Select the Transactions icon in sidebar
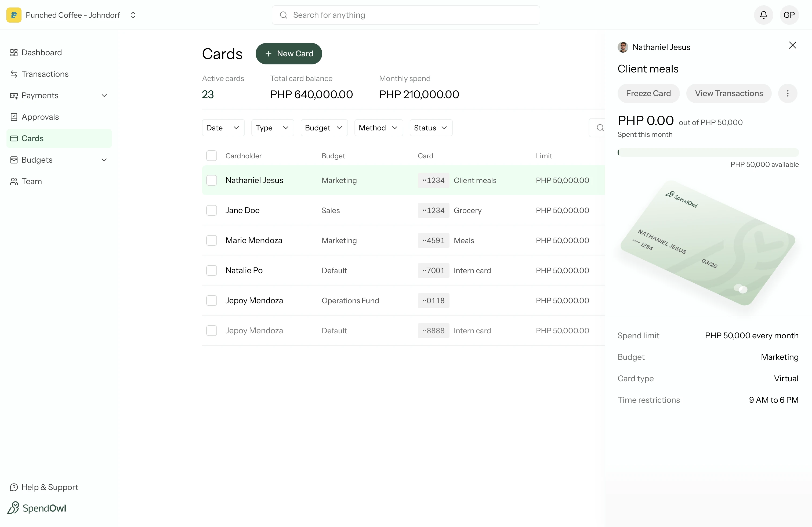 click(x=14, y=74)
